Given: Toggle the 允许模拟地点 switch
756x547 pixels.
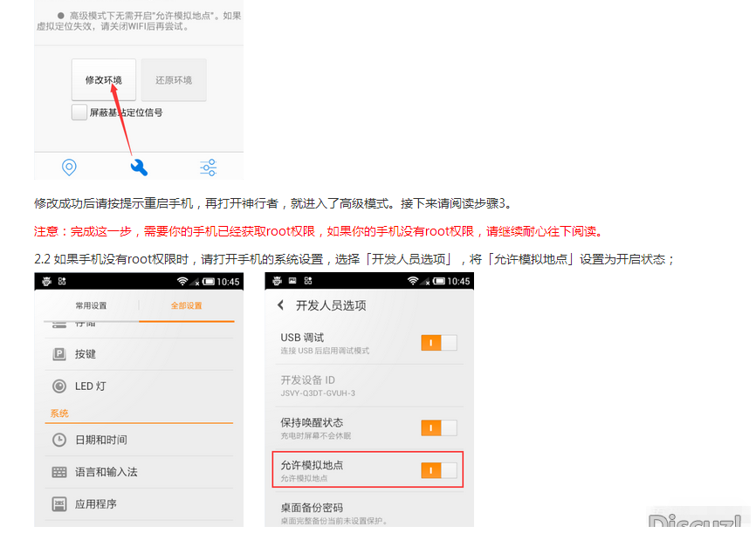Looking at the screenshot, I should [439, 470].
